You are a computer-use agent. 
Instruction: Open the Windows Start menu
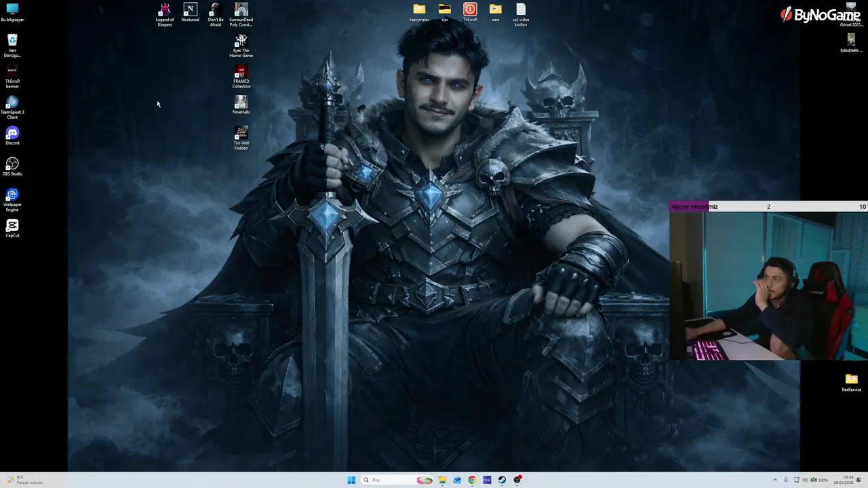click(351, 480)
